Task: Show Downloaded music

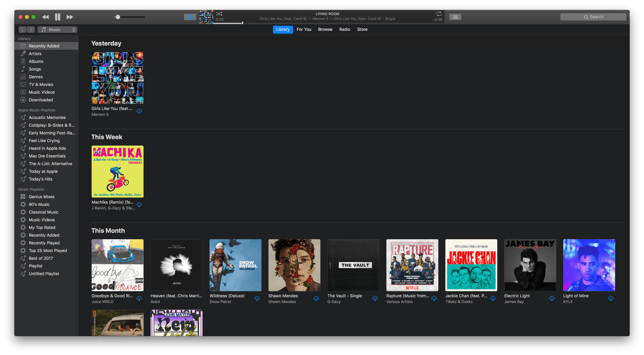Action: click(x=41, y=100)
